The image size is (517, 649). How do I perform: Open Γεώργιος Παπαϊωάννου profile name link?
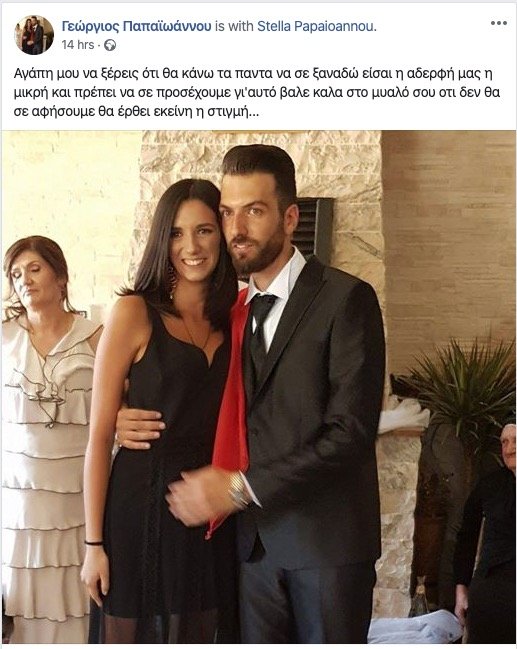coord(136,26)
